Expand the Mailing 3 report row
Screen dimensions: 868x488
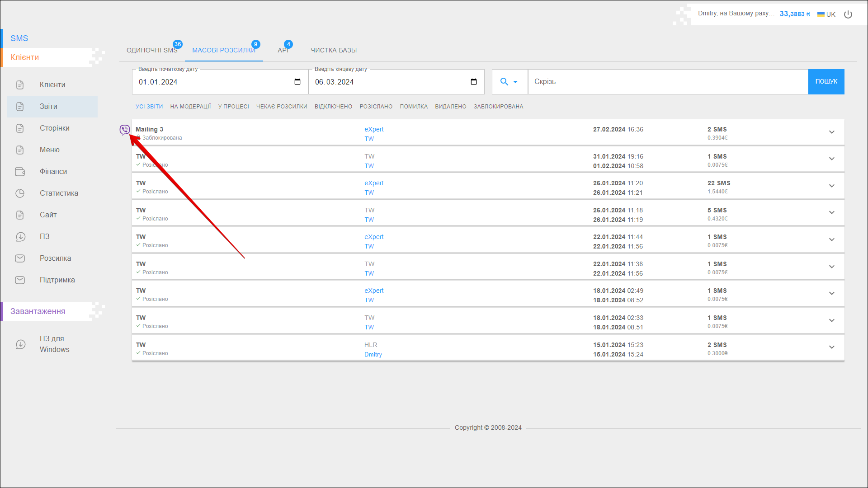pos(831,132)
